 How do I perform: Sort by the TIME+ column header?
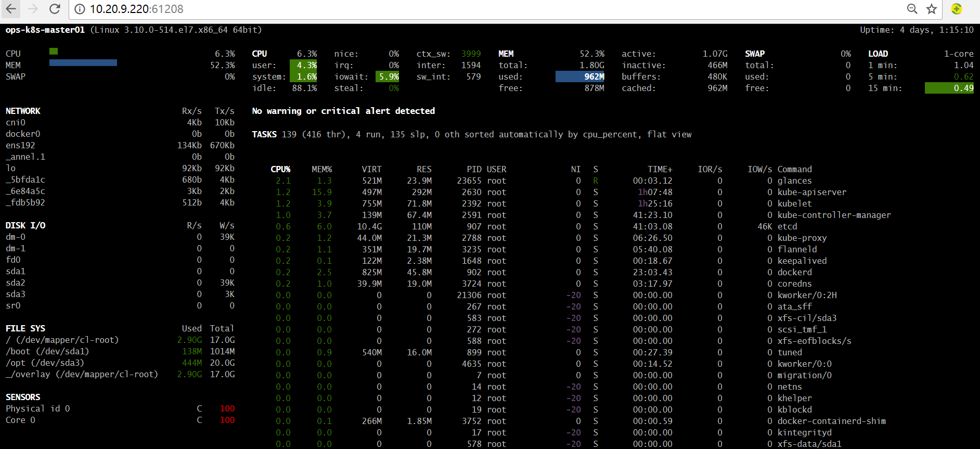click(x=660, y=169)
